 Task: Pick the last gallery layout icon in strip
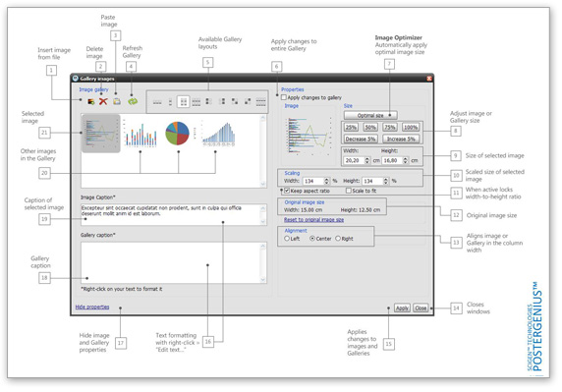pos(261,102)
